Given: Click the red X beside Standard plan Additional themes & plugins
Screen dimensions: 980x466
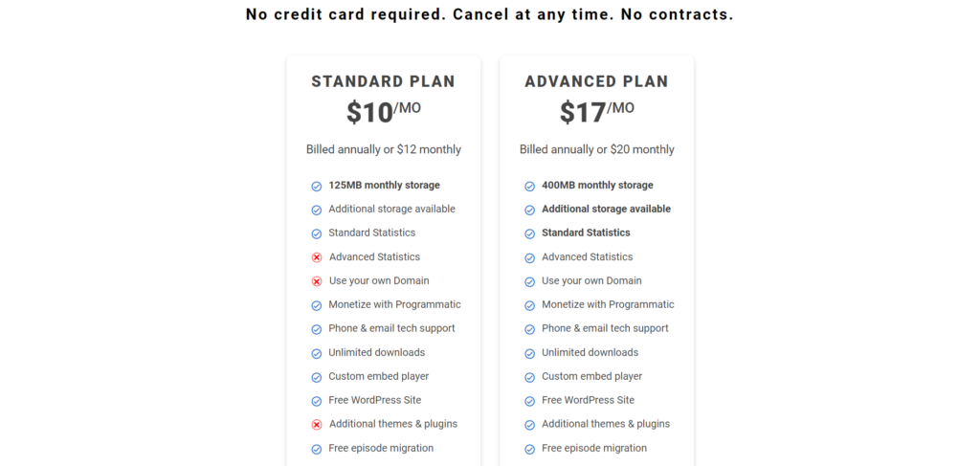Looking at the screenshot, I should click(316, 425).
